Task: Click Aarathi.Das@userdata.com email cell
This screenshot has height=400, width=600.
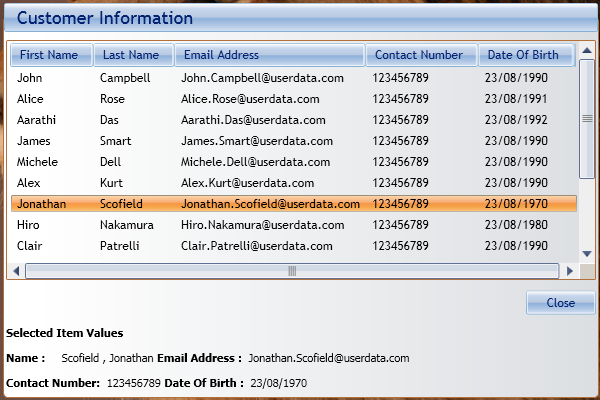Action: (x=253, y=120)
